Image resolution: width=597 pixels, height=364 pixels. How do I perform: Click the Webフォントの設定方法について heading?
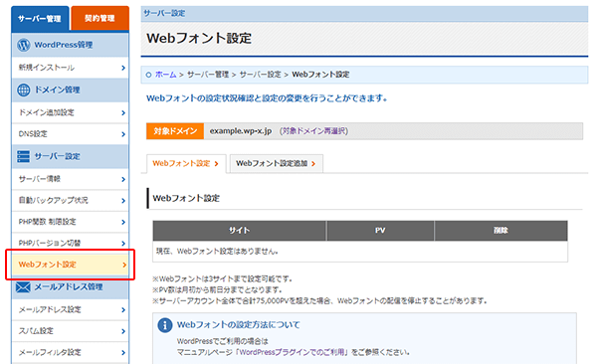pyautogui.click(x=239, y=325)
